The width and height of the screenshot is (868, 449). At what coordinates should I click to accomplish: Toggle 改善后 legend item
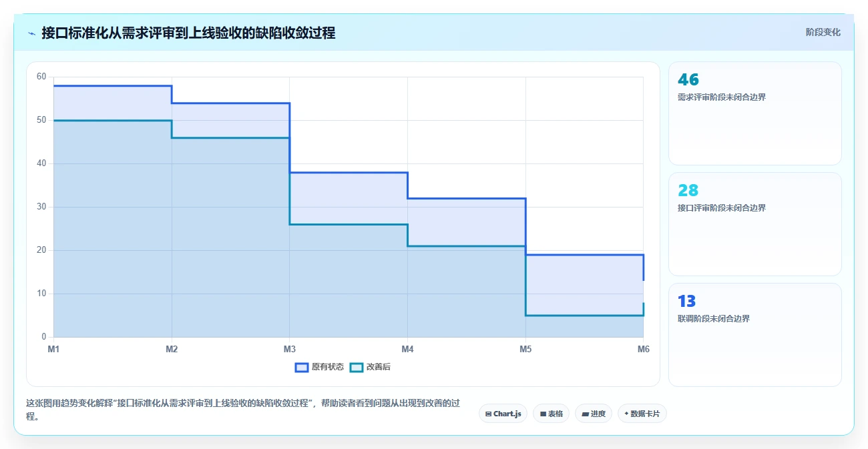pyautogui.click(x=370, y=367)
